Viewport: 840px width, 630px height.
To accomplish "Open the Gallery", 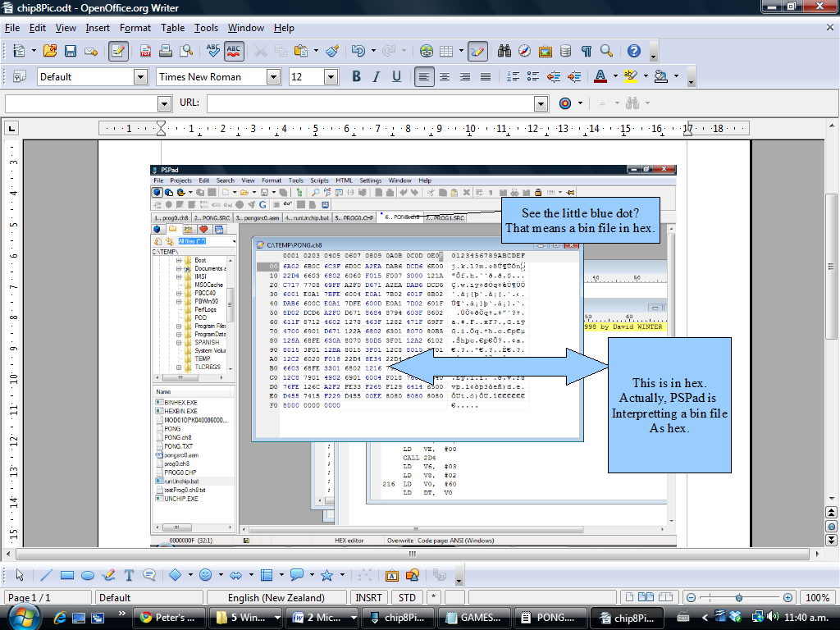I will pyautogui.click(x=546, y=51).
